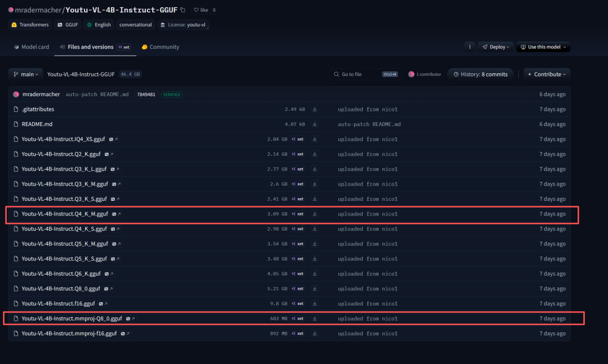Open GGUF viewer icon for Q8_0.gguf
608x364 pixels.
[x=108, y=289]
